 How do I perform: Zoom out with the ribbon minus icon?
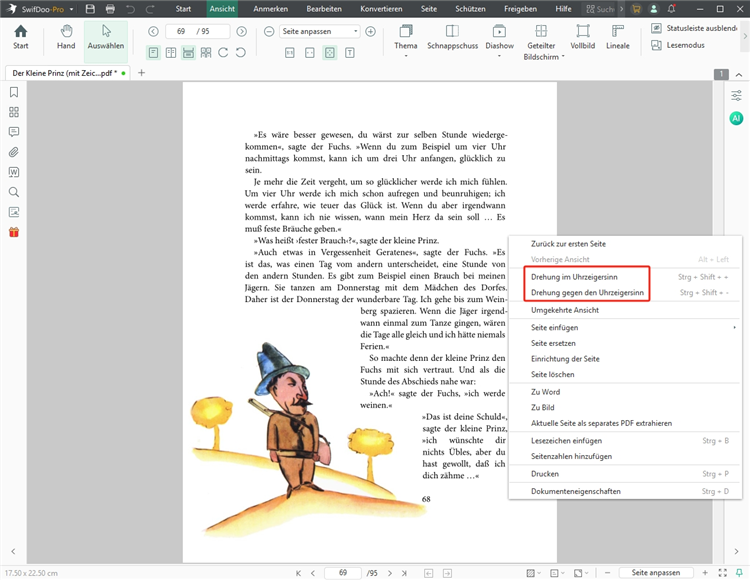(269, 32)
